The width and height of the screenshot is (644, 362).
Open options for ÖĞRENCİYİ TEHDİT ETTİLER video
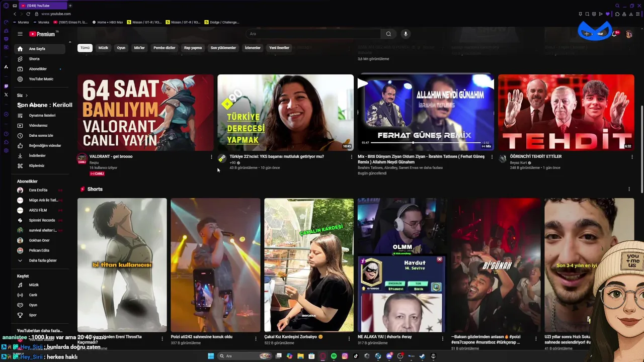tap(632, 157)
